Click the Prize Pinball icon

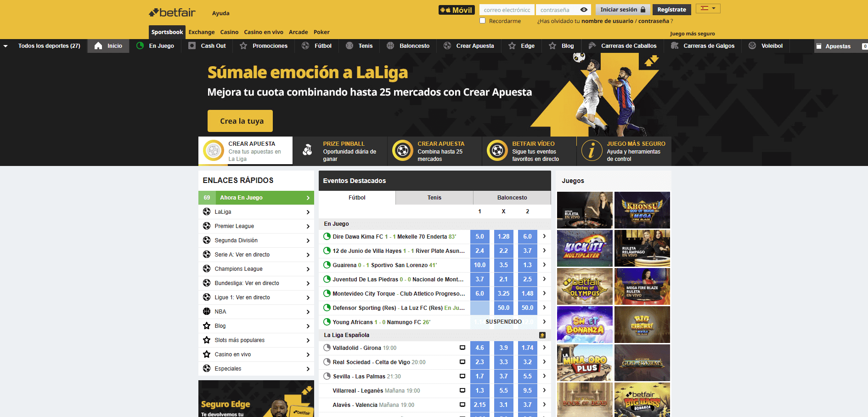coord(308,150)
